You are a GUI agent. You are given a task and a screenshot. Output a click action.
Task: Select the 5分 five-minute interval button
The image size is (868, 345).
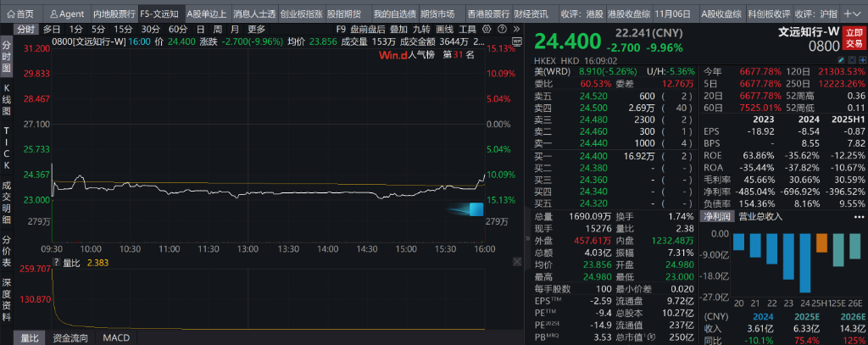point(100,29)
